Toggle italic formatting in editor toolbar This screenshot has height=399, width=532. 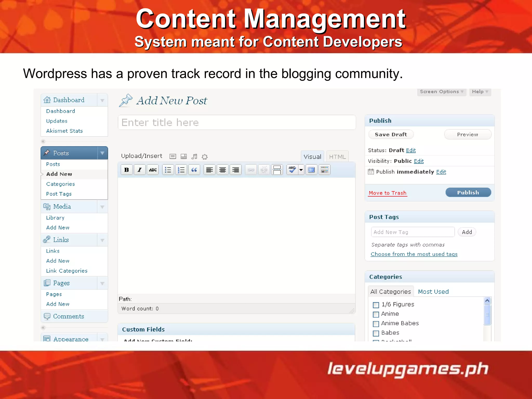tap(140, 170)
